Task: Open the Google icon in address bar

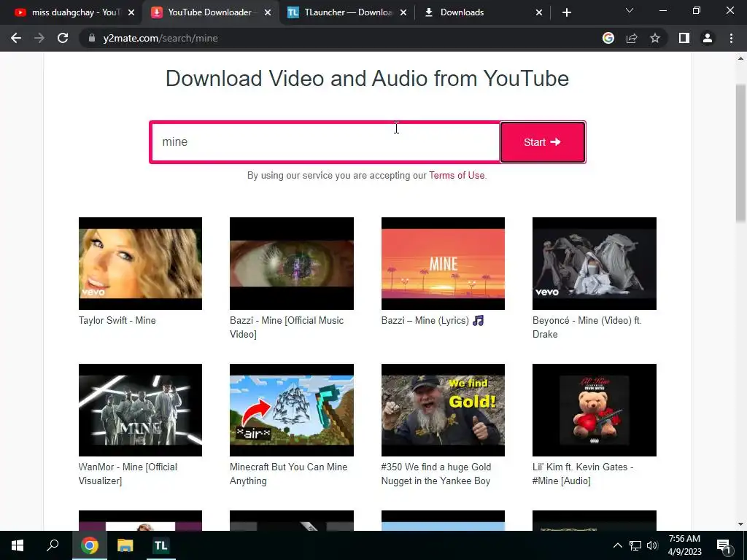Action: coord(608,38)
